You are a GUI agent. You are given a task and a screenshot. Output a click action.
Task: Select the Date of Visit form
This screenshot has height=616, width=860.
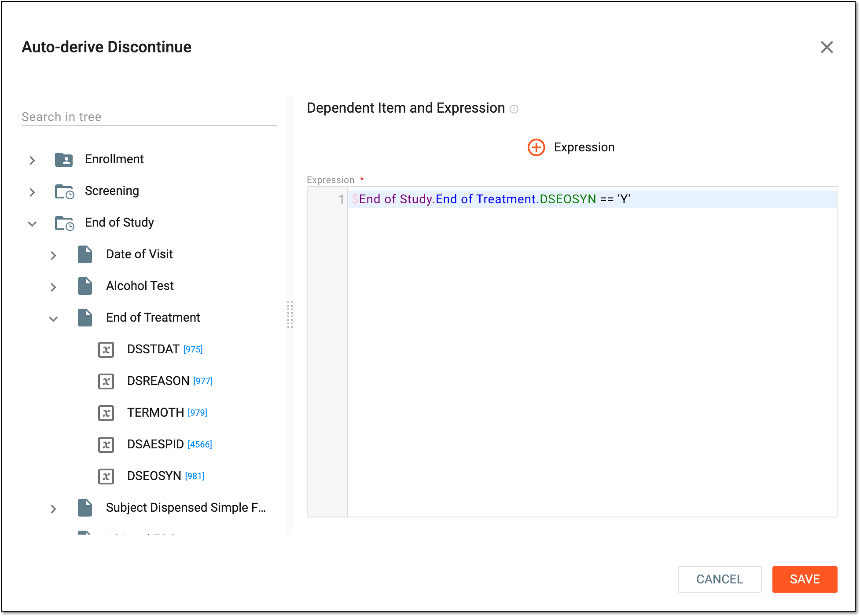140,254
